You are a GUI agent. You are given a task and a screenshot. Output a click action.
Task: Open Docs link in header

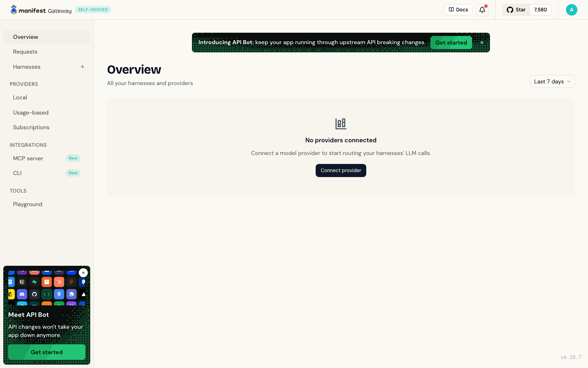click(458, 10)
